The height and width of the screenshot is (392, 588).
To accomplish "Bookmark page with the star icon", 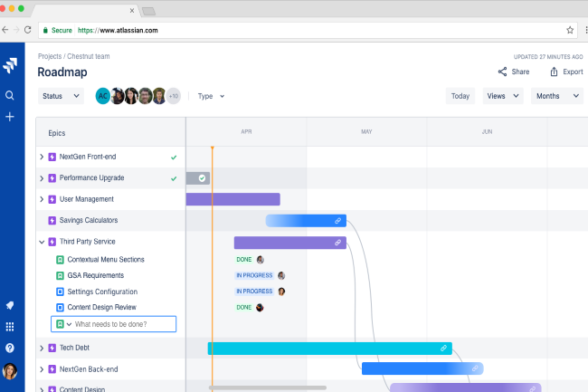I will pos(570,30).
